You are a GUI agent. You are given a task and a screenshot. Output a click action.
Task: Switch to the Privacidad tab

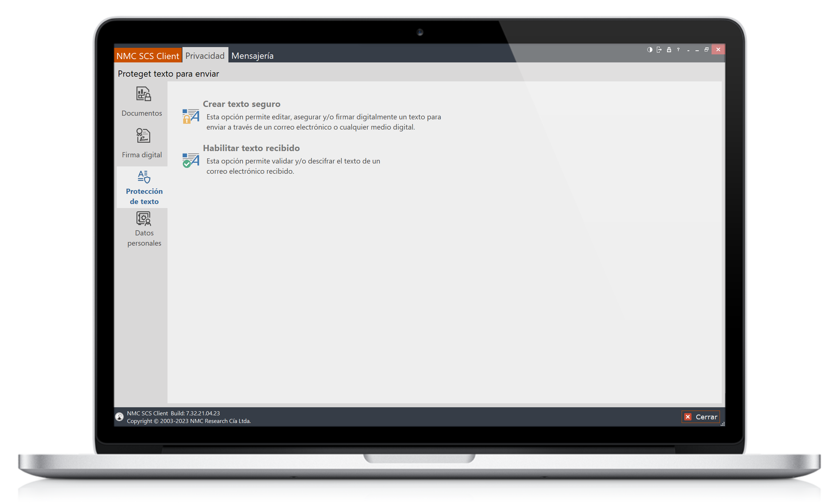pyautogui.click(x=205, y=55)
